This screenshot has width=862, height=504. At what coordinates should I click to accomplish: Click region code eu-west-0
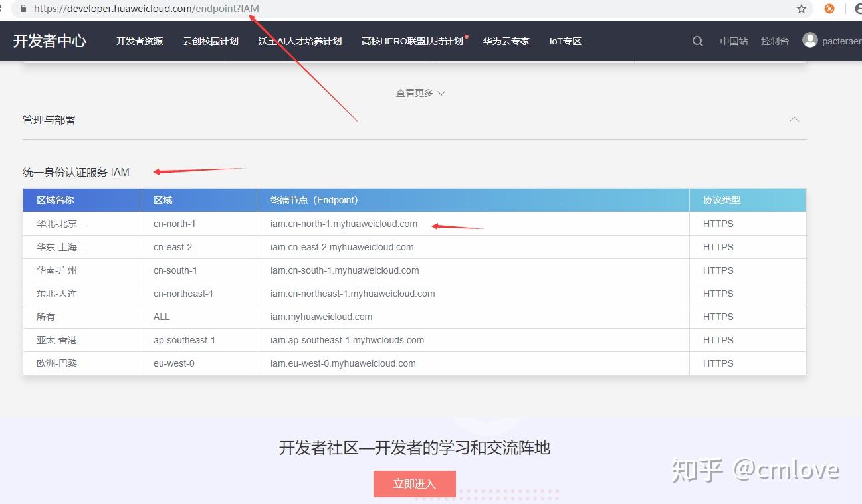[x=173, y=363]
